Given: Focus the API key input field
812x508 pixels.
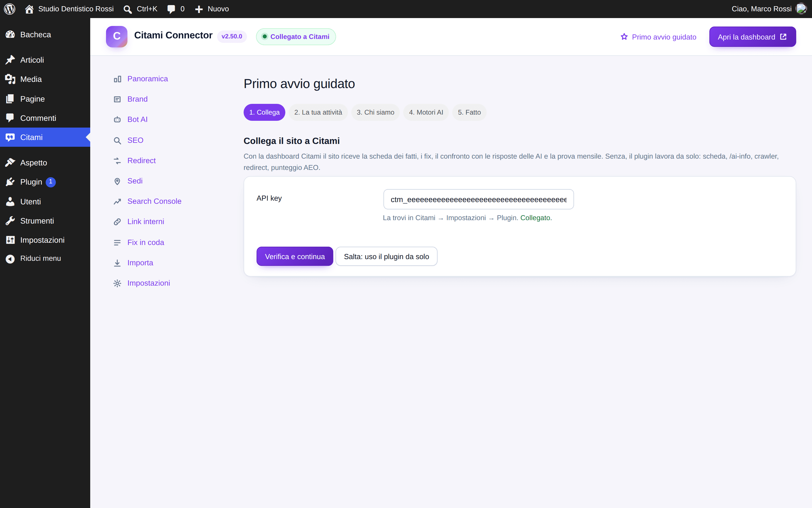Looking at the screenshot, I should point(478,199).
